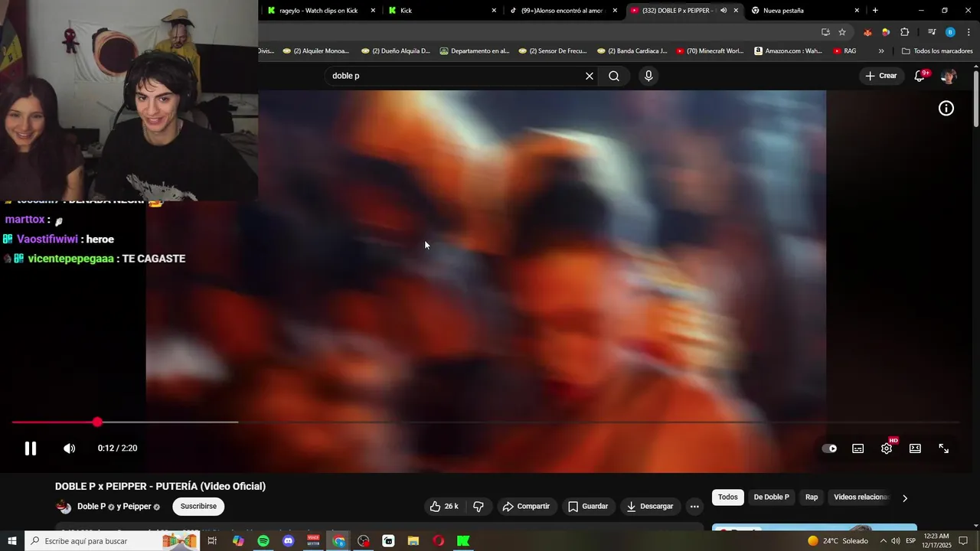
Task: Open the Crear menu
Action: 881,76
